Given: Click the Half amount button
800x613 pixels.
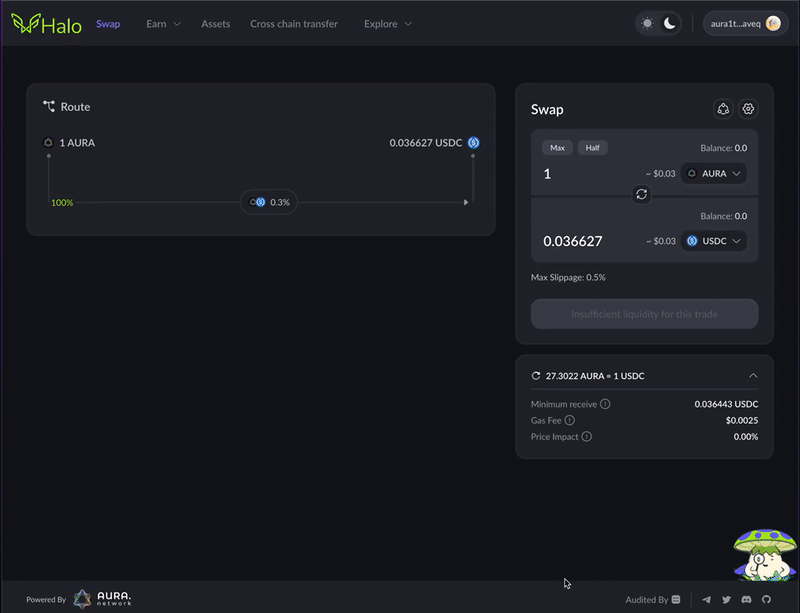Looking at the screenshot, I should pyautogui.click(x=592, y=148).
